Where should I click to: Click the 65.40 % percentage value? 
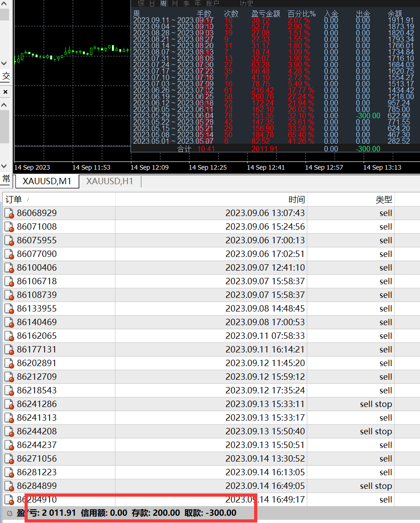click(301, 135)
